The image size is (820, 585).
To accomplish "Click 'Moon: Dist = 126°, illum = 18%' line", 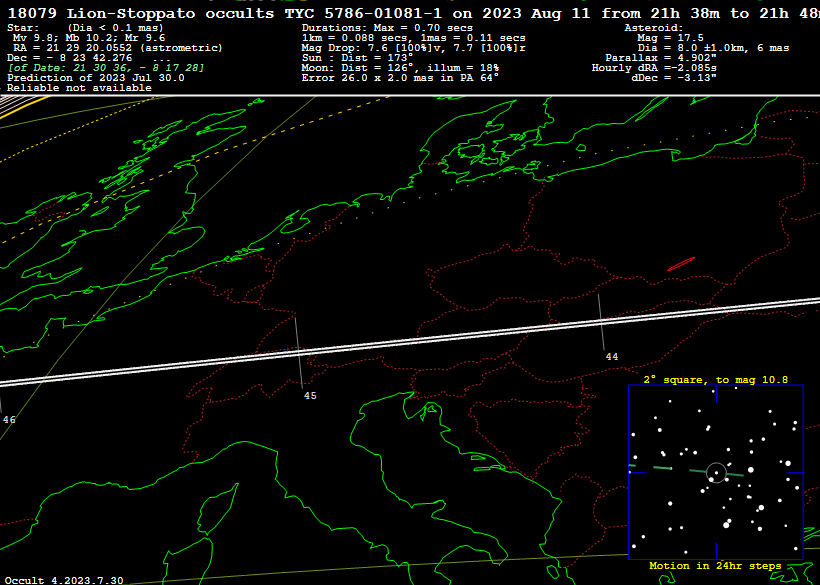I will point(400,67).
